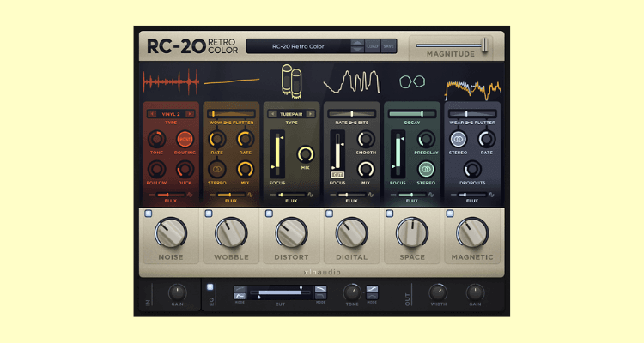644x343 pixels.
Task: Toggle the Stereo icon in Magnetic module
Action: 459,138
